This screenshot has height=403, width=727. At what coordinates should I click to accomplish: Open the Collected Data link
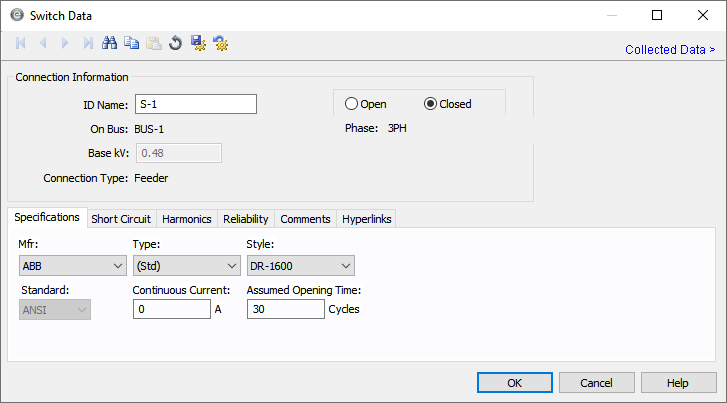point(669,49)
